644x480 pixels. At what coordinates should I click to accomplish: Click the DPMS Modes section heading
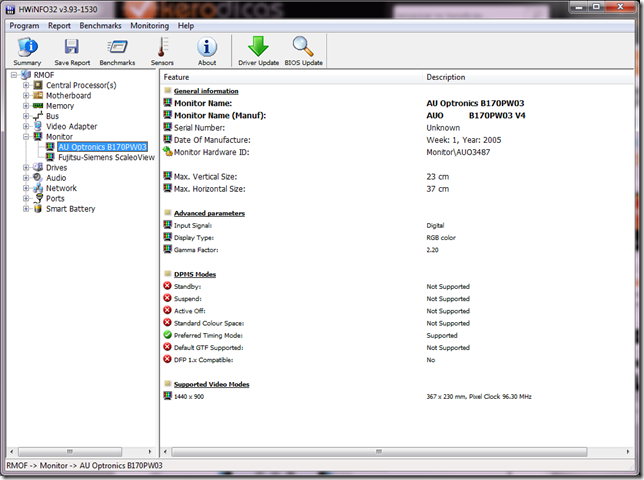195,274
